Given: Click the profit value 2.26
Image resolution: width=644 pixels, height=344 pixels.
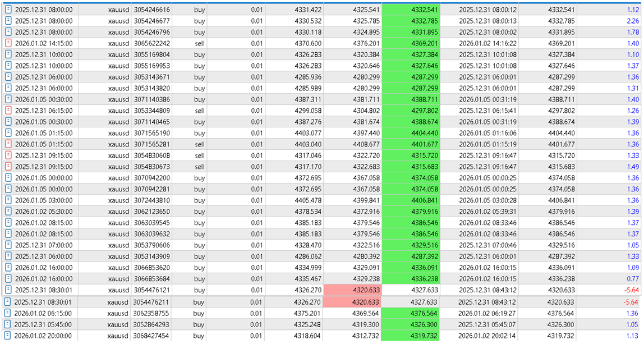Looking at the screenshot, I should pos(633,21).
